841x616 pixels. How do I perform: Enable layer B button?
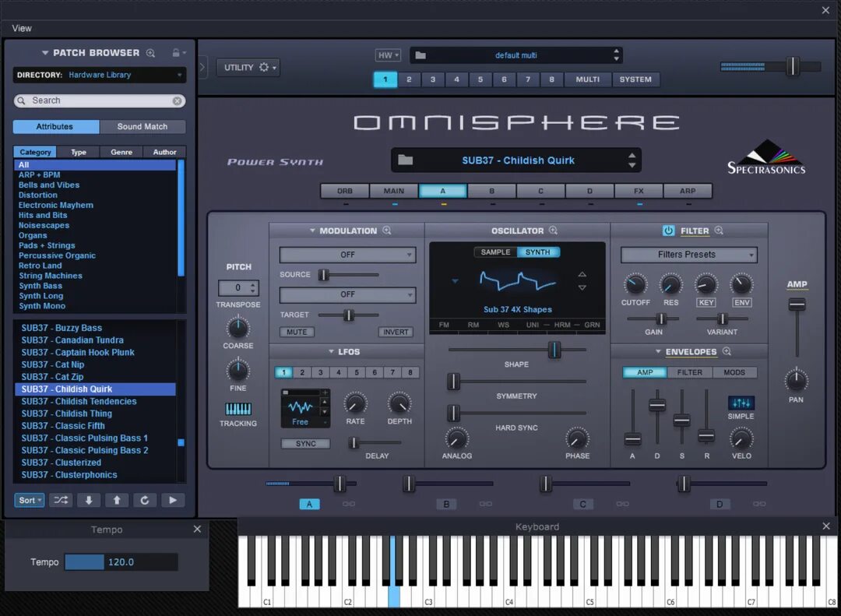(x=446, y=505)
